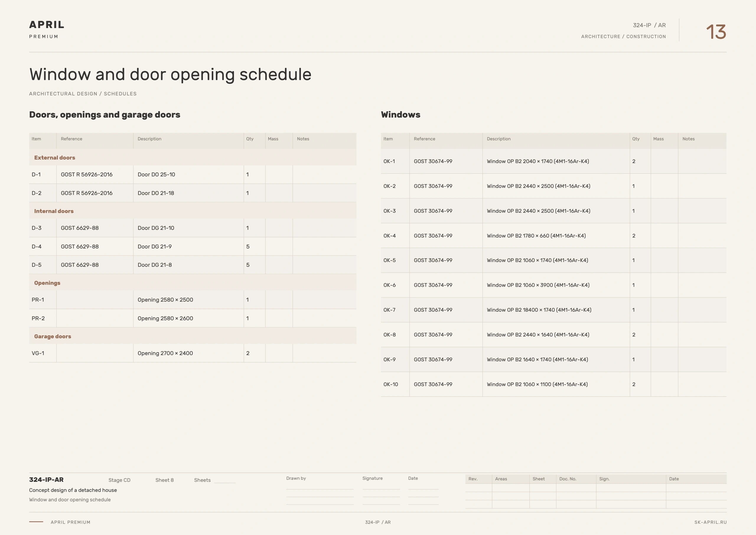Select 'Window OP B2 1780 × 660' description
756x535 pixels.
pos(536,235)
